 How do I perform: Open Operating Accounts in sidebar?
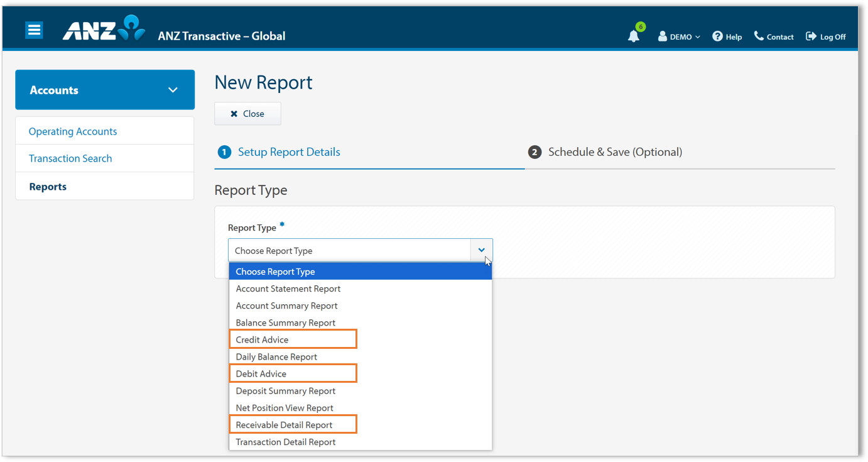pyautogui.click(x=73, y=131)
